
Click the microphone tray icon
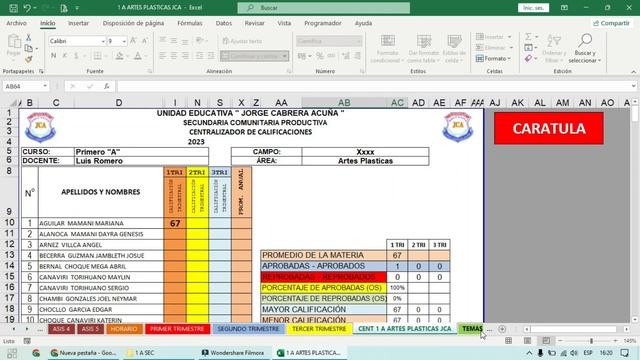pos(540,353)
